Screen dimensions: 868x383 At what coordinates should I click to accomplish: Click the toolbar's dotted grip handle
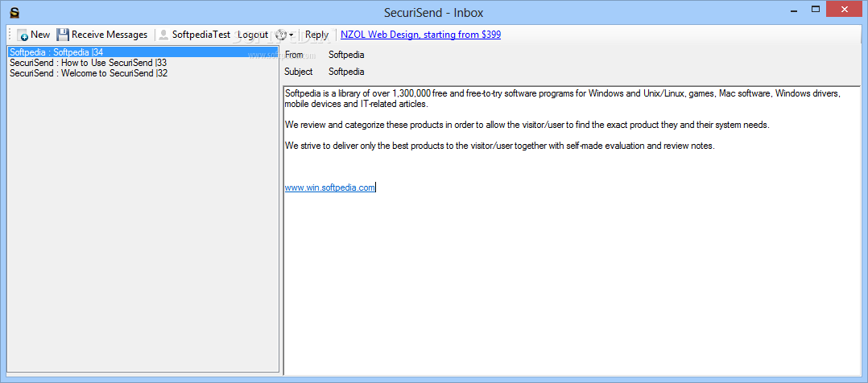pyautogui.click(x=10, y=35)
